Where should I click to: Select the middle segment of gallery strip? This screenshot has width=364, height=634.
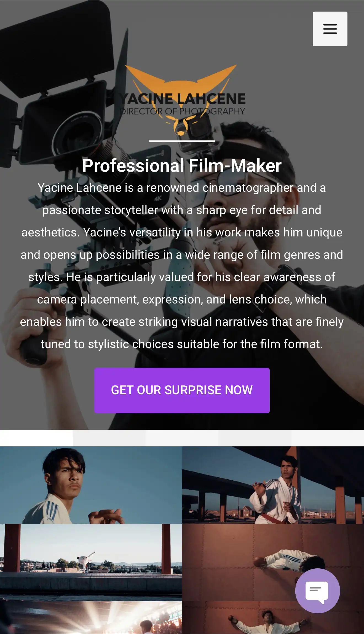(182, 438)
